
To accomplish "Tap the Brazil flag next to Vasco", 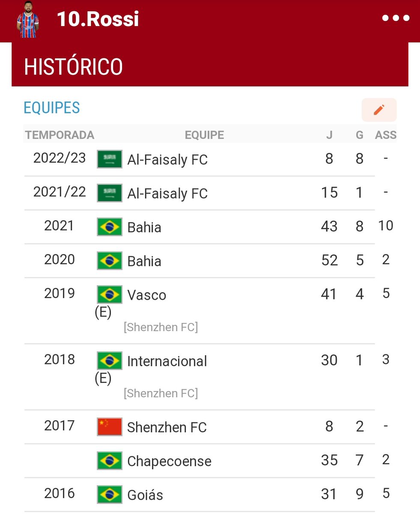I will tap(110, 295).
